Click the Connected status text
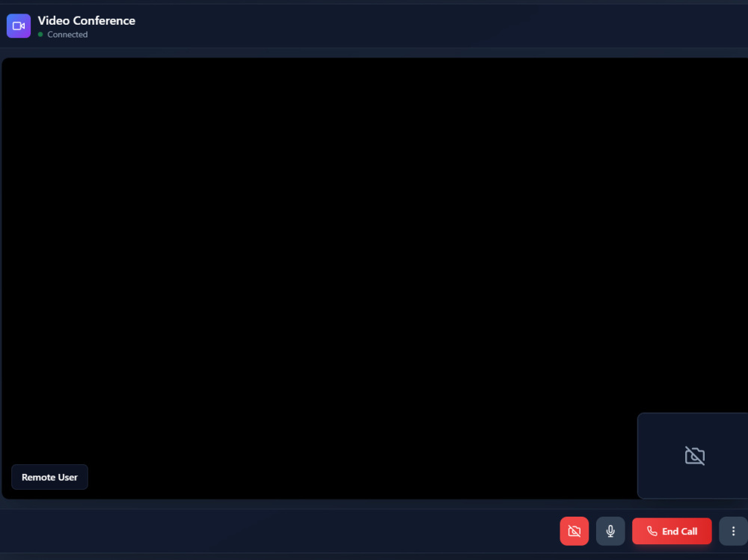Screen dimensions: 748x560 (x=67, y=34)
